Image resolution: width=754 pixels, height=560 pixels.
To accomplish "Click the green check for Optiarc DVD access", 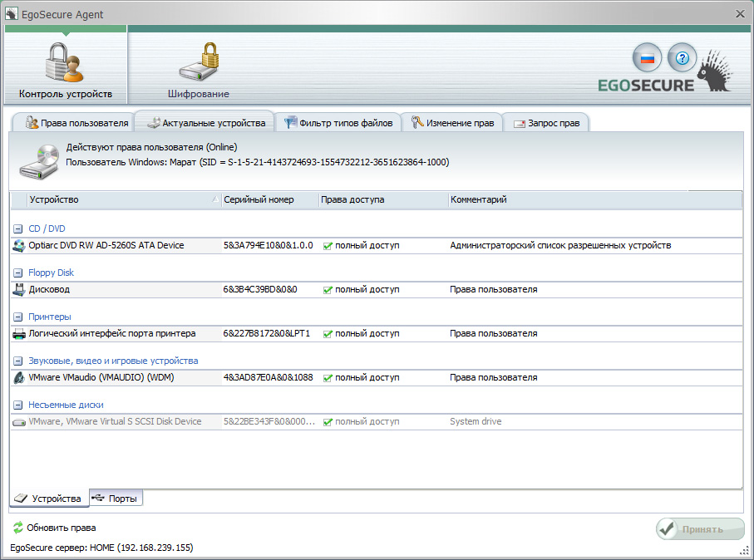I will (328, 246).
